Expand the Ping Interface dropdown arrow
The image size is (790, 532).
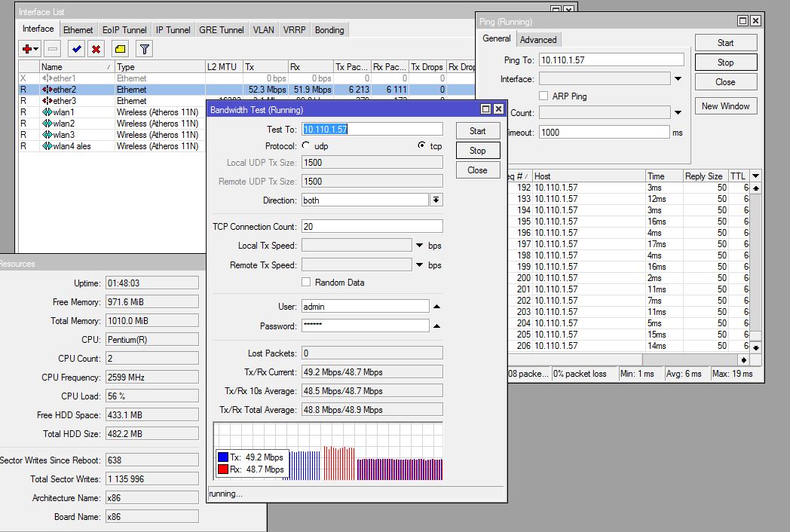point(678,78)
